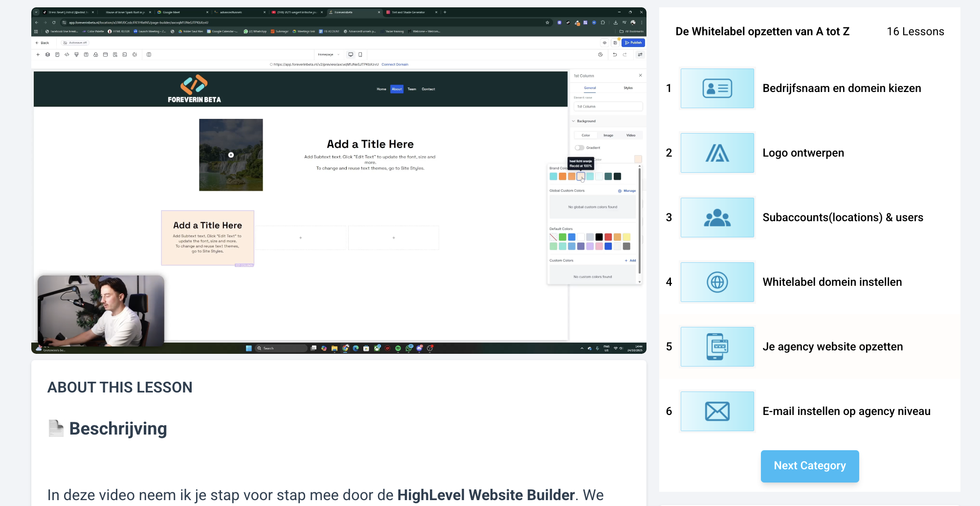Viewport: 980px width, 506px height.
Task: Switch to the Styles tab
Action: 628,88
